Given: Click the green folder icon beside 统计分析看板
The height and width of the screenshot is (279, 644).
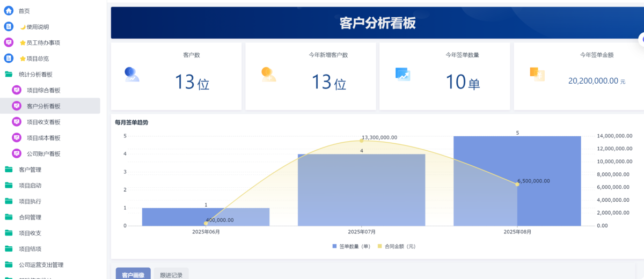Looking at the screenshot, I should (9, 74).
